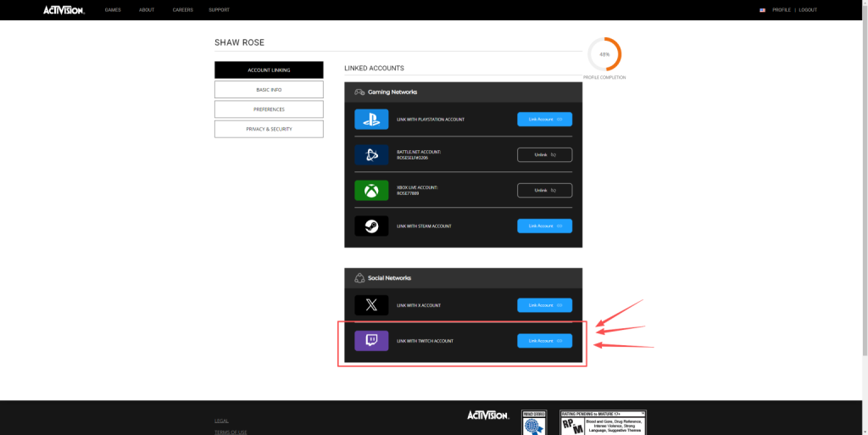Click the Steam logo icon
The height and width of the screenshot is (435, 868).
click(371, 226)
